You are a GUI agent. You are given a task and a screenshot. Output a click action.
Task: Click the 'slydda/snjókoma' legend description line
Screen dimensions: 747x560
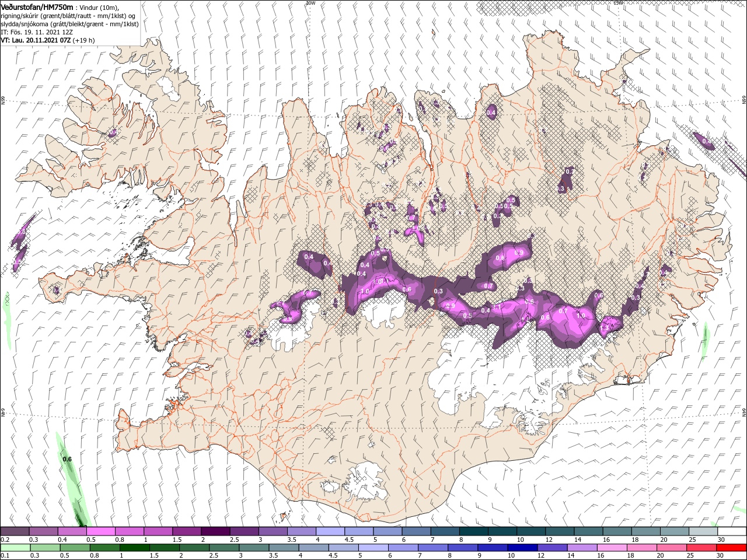pyautogui.click(x=69, y=24)
